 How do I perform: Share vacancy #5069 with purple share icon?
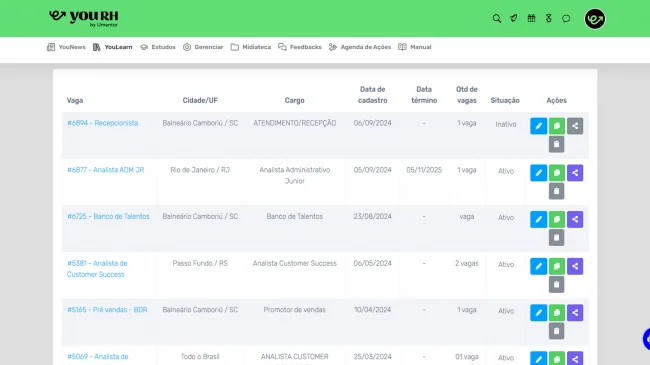[575, 358]
